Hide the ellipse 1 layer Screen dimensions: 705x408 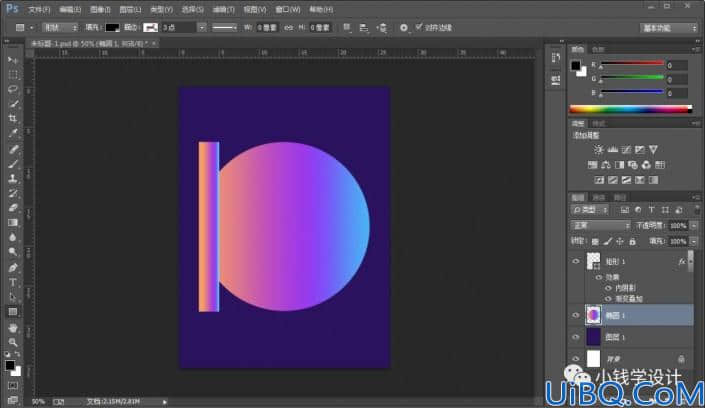click(x=576, y=315)
